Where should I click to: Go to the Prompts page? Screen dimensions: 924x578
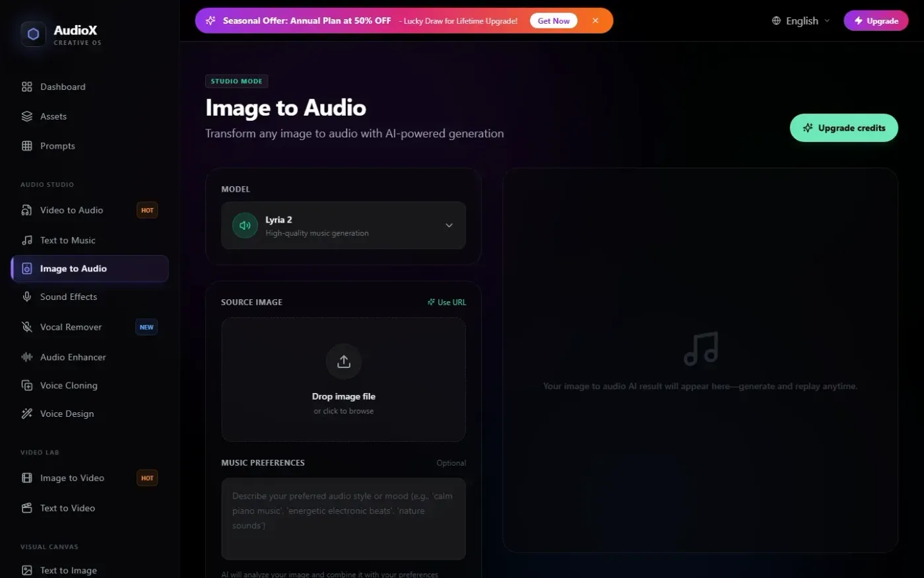(89, 146)
